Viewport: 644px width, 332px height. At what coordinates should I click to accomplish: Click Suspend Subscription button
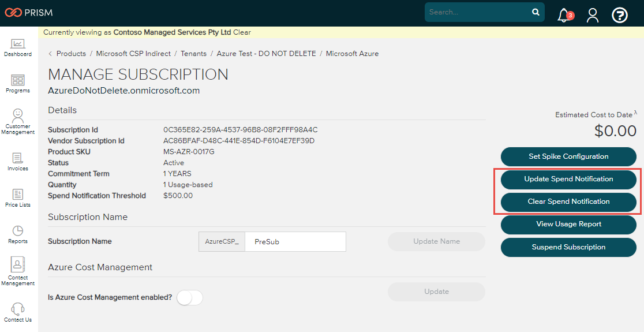[x=568, y=247]
